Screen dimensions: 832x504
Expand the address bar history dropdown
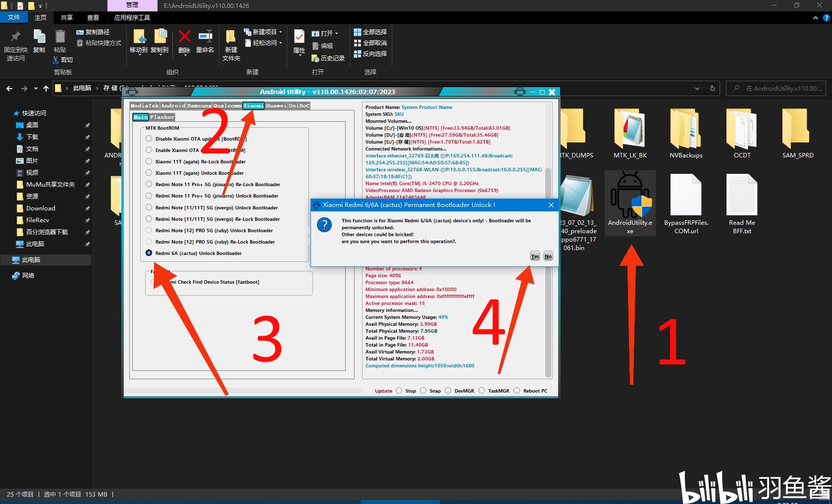pyautogui.click(x=697, y=89)
